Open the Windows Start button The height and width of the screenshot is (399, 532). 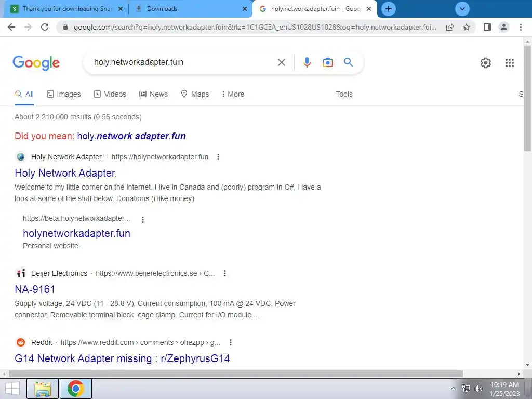[x=12, y=389]
